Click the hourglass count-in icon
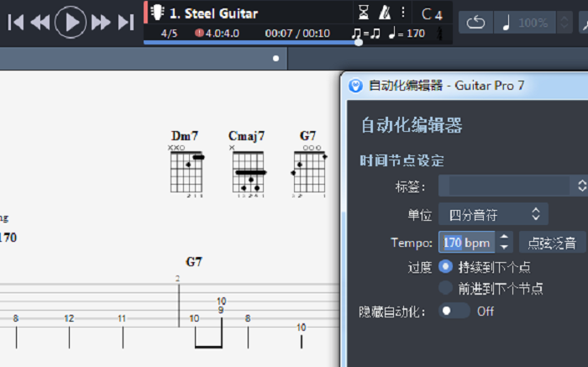The width and height of the screenshot is (588, 367). 364,13
